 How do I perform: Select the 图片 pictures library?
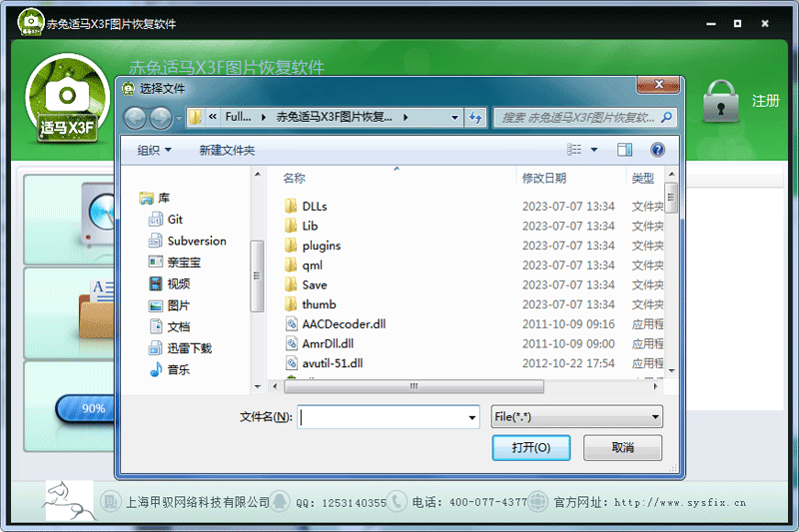point(169,305)
